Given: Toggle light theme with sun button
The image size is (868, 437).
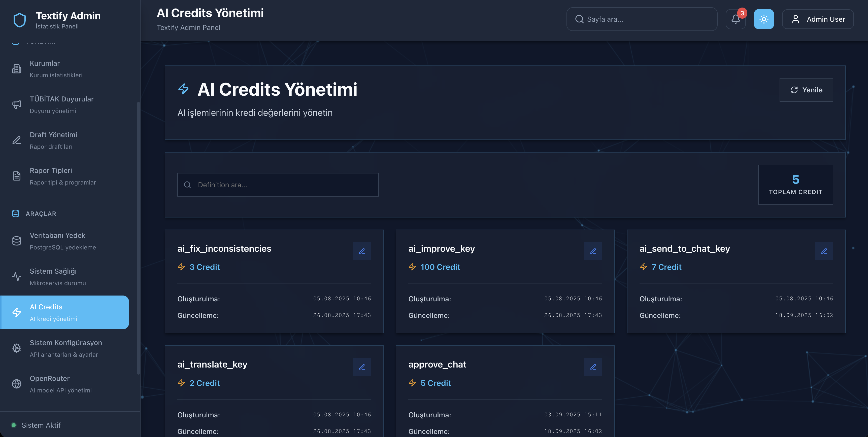Looking at the screenshot, I should 763,19.
